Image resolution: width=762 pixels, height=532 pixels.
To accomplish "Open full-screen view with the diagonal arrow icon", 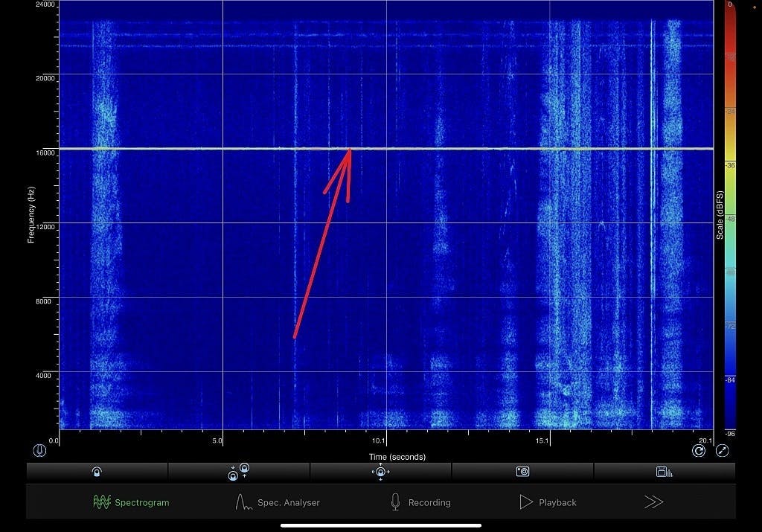I will [x=722, y=451].
